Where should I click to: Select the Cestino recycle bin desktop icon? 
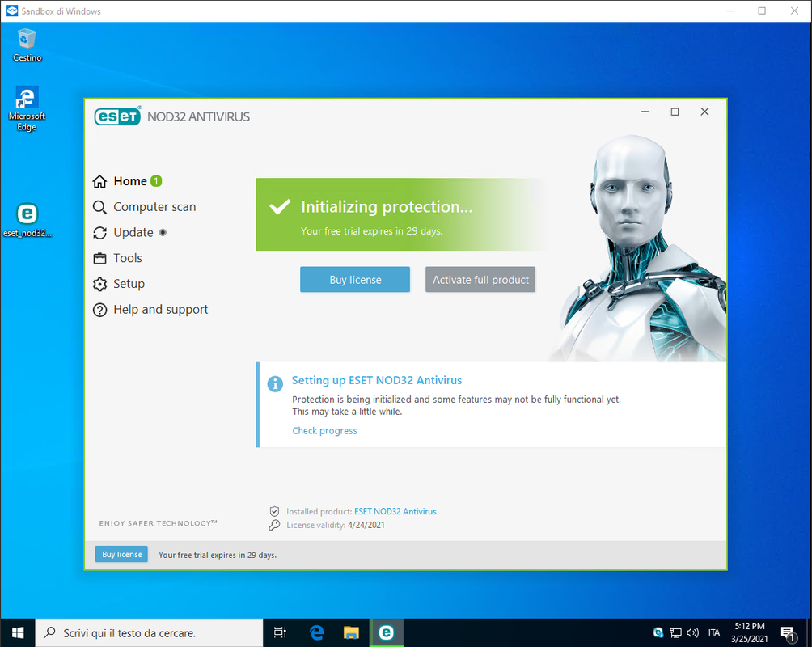click(27, 45)
